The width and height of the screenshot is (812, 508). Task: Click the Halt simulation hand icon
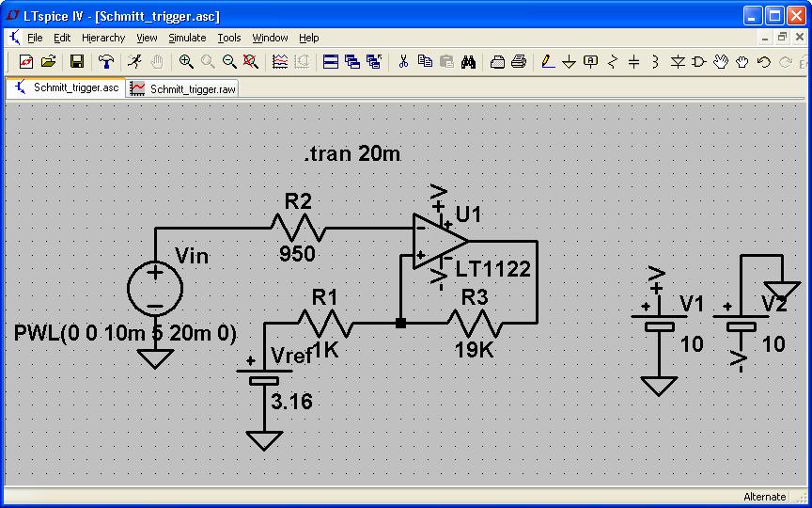pos(157,62)
